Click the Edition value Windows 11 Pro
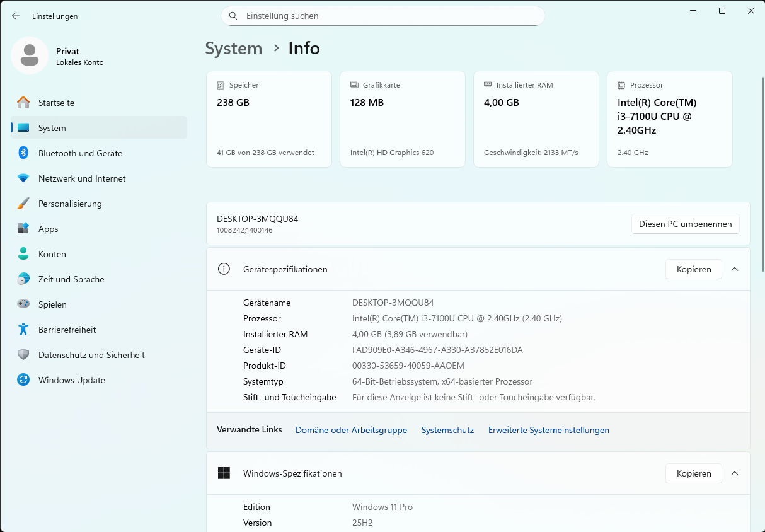This screenshot has width=765, height=532. [x=382, y=507]
